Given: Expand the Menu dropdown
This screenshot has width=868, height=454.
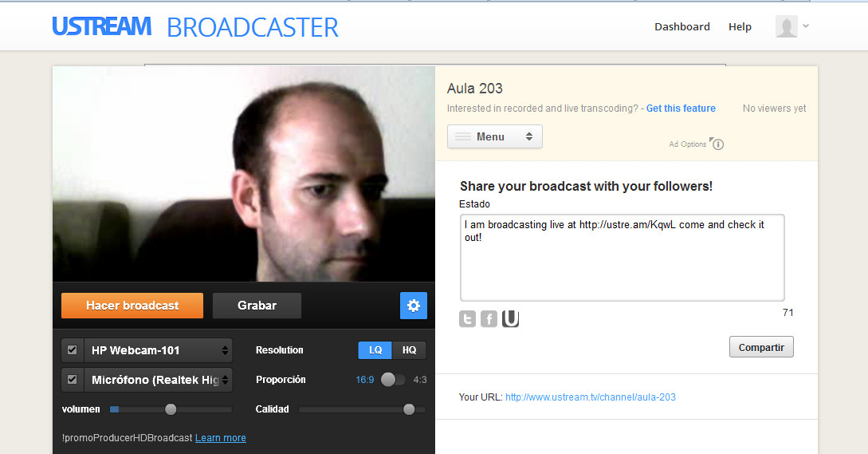Looking at the screenshot, I should pyautogui.click(x=494, y=136).
